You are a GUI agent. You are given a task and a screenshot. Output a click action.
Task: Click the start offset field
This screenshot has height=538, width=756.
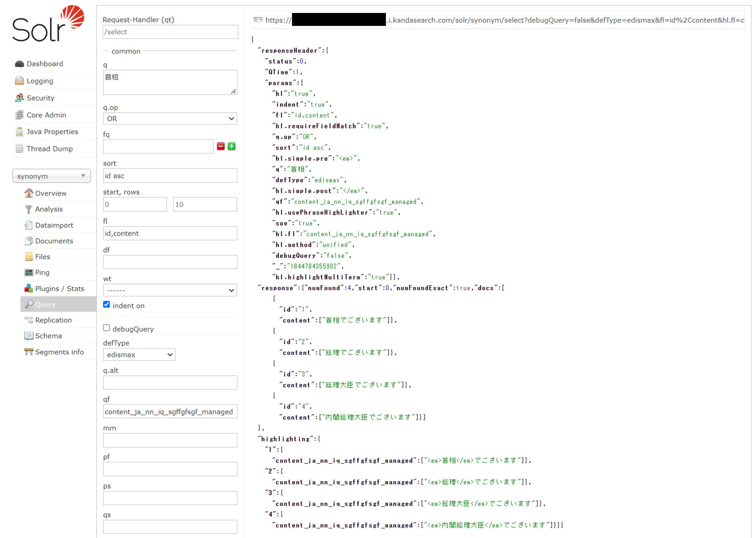135,204
